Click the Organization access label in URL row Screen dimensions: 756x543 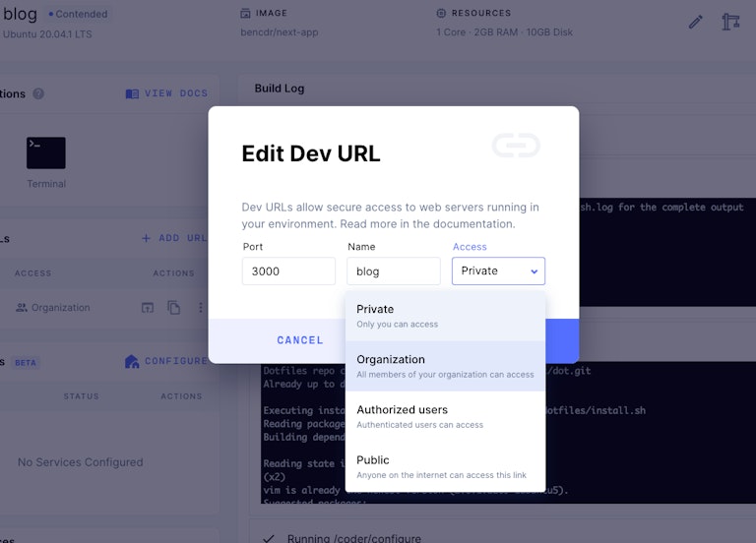[x=61, y=307]
